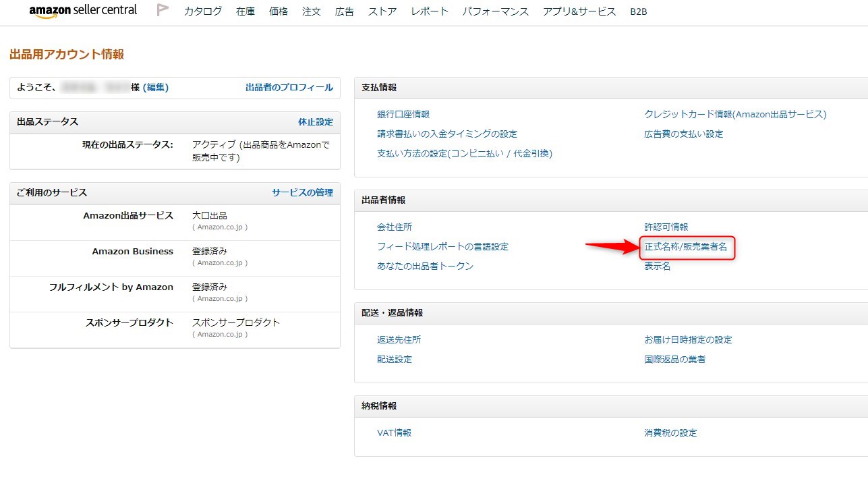
Task: Open VAT情報 link
Action: click(394, 432)
